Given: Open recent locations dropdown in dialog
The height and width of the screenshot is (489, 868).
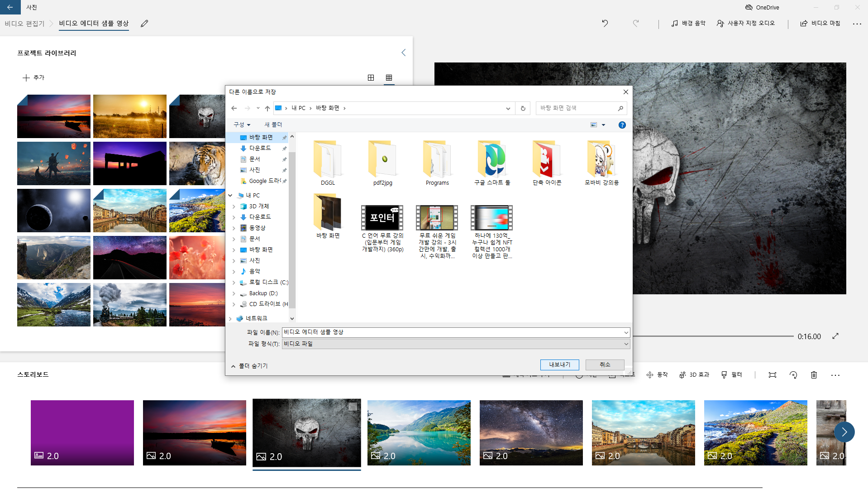Looking at the screenshot, I should (258, 108).
